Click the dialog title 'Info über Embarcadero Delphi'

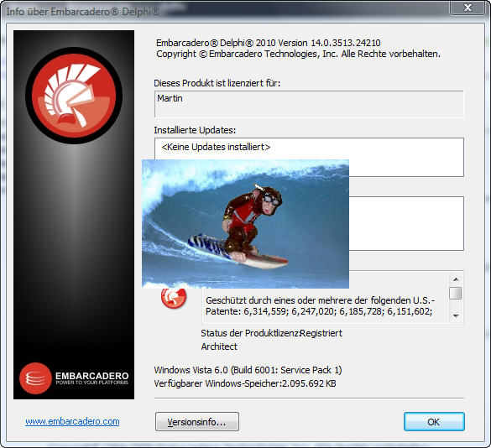83,12
